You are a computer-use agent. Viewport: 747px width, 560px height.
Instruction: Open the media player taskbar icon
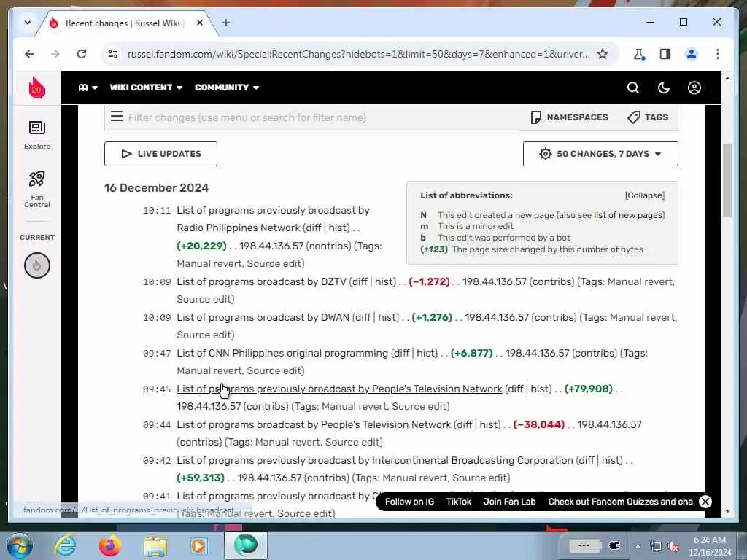pos(199,545)
